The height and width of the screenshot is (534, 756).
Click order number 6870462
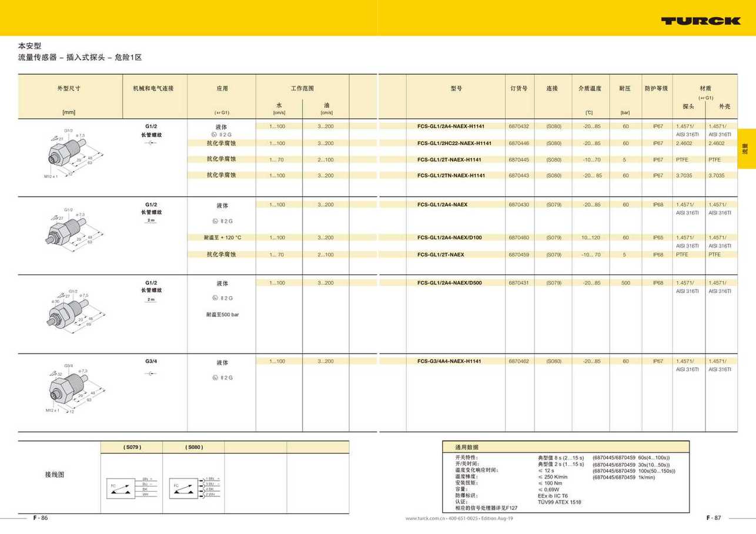coord(519,361)
